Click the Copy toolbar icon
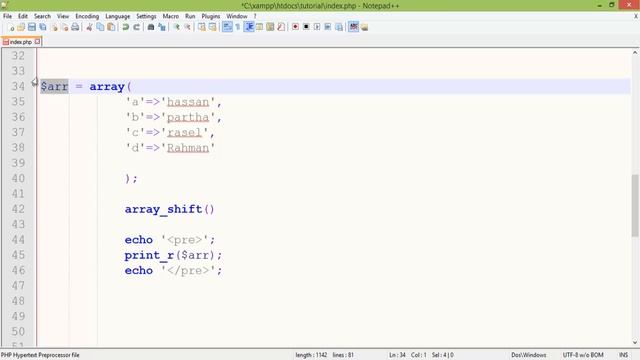 (100, 27)
